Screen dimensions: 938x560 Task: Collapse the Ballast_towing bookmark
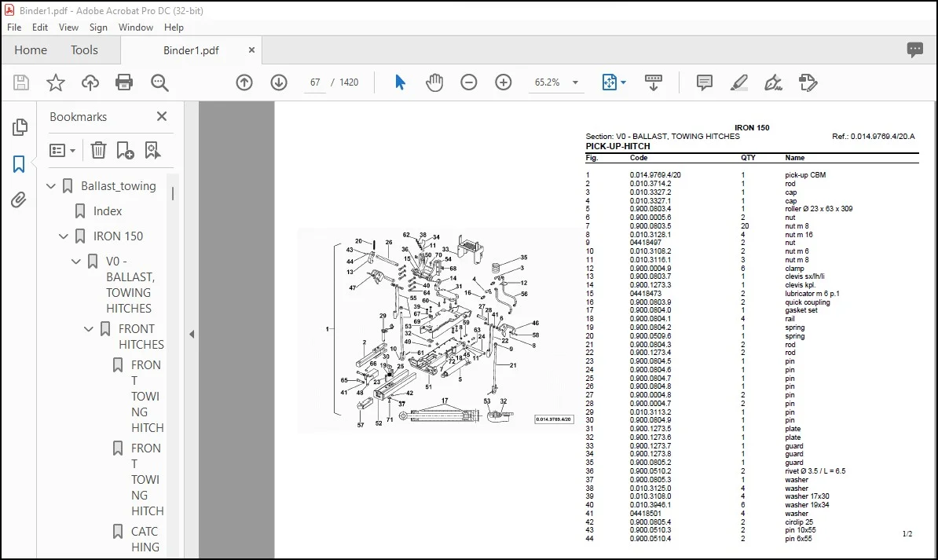(x=51, y=186)
